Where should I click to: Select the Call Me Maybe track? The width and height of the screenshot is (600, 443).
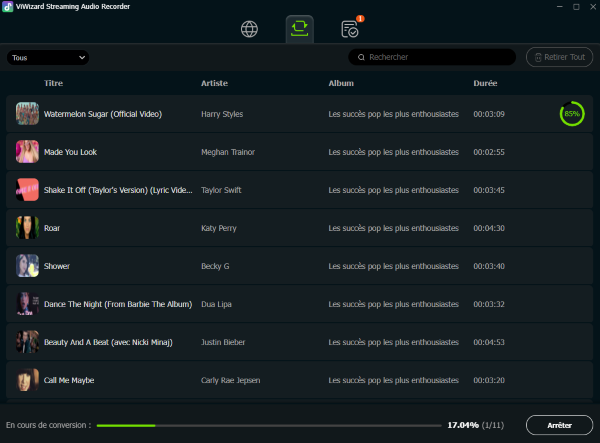point(300,380)
